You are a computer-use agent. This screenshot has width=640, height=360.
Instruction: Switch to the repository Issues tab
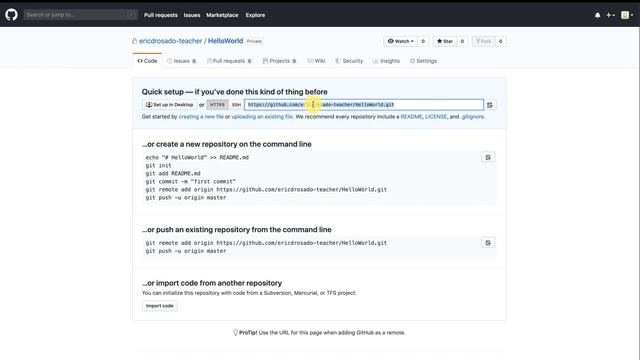click(x=181, y=61)
